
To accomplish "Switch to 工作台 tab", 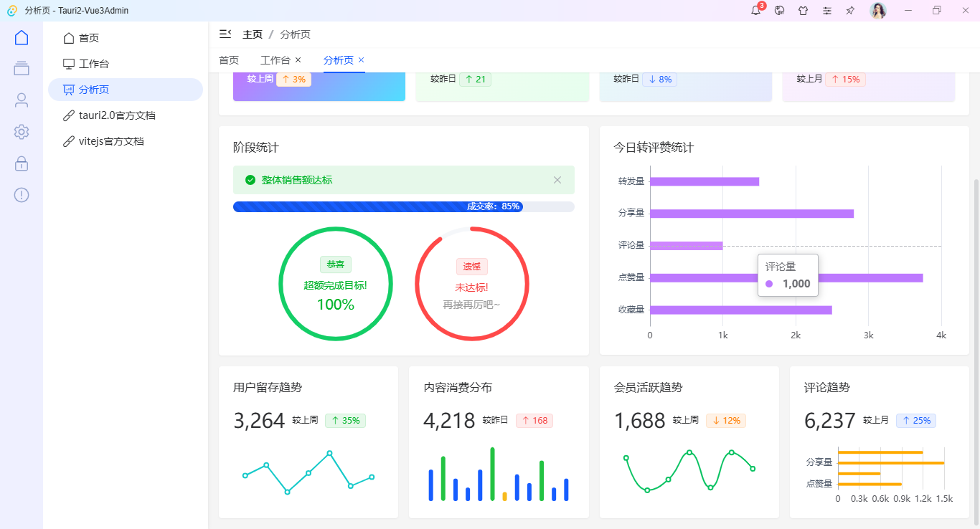I will [x=275, y=60].
